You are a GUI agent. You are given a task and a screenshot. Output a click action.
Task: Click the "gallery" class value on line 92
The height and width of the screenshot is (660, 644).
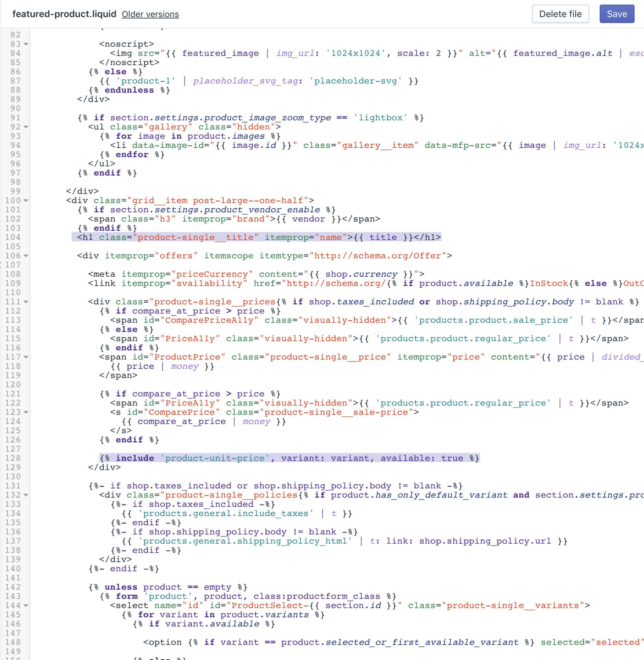pos(168,127)
